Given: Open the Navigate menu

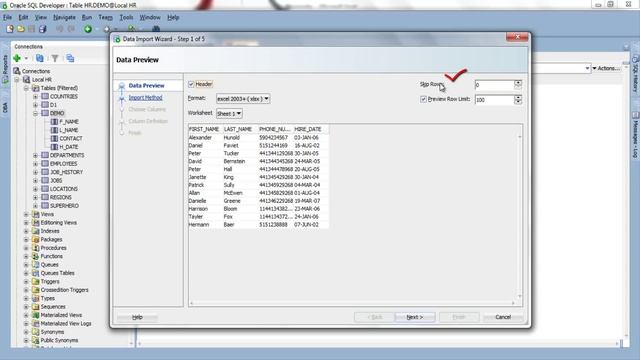Looking at the screenshot, I should (x=64, y=18).
